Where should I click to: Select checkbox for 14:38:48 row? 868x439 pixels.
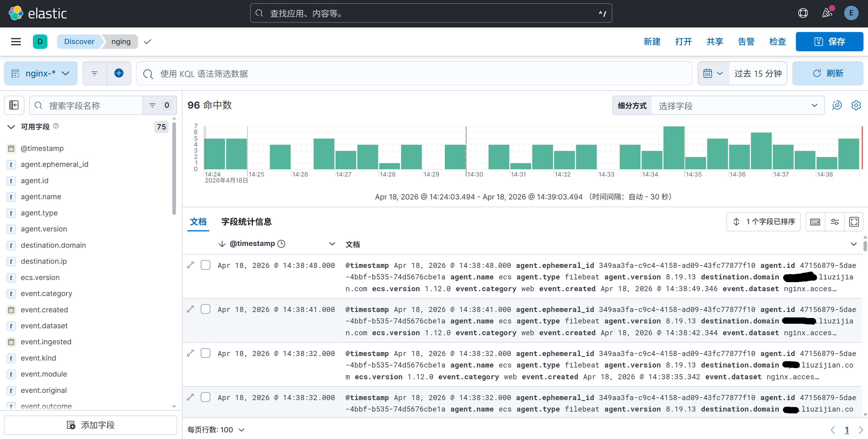pos(206,265)
